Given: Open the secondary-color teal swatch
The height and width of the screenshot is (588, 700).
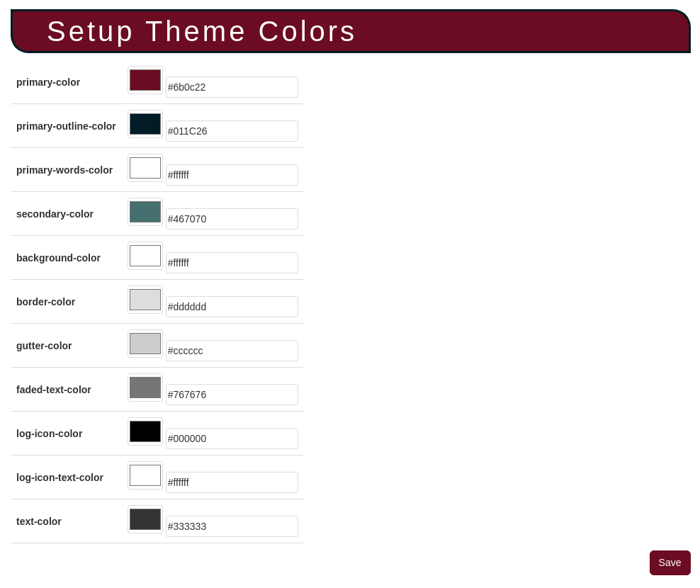Looking at the screenshot, I should [x=145, y=212].
